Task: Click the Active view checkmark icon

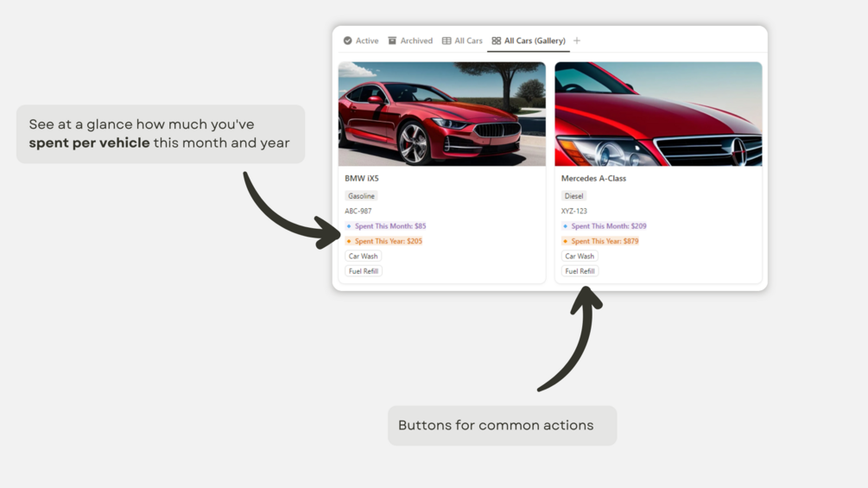Action: pyautogui.click(x=348, y=41)
